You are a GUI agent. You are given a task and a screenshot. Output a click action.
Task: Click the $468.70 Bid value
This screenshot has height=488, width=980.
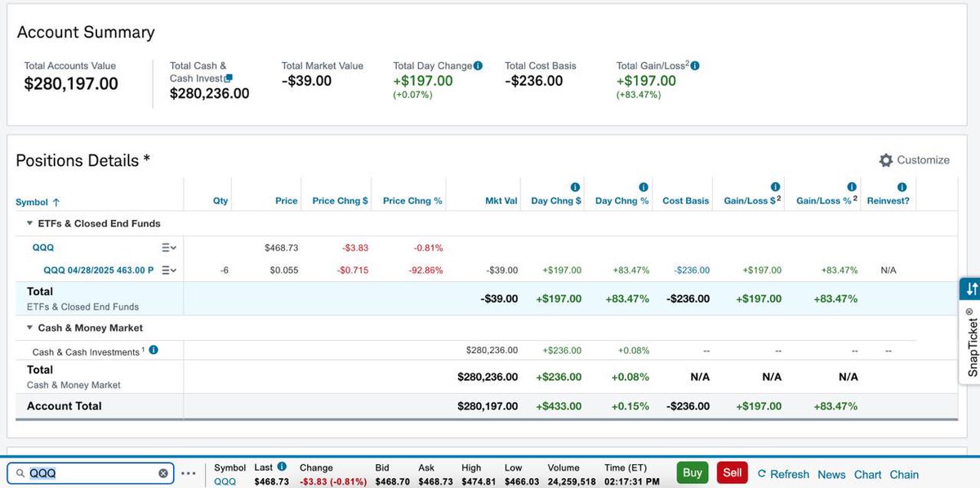[x=392, y=481]
